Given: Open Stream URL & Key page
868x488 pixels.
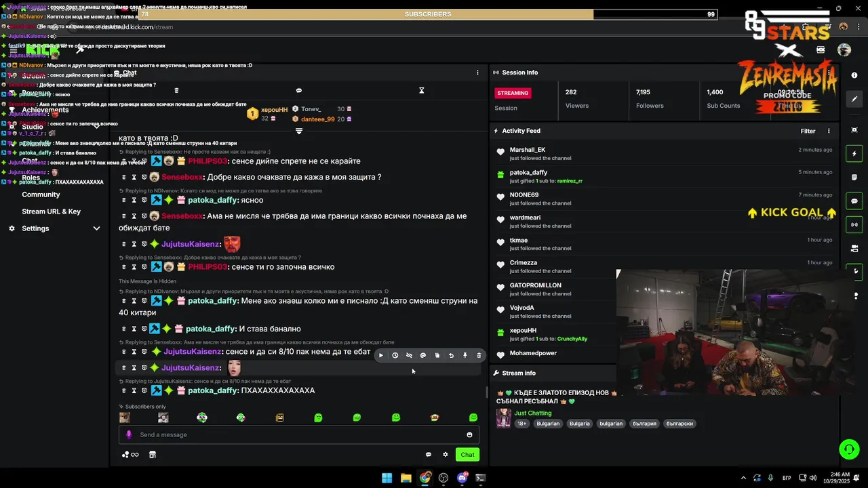Looking at the screenshot, I should pos(51,211).
